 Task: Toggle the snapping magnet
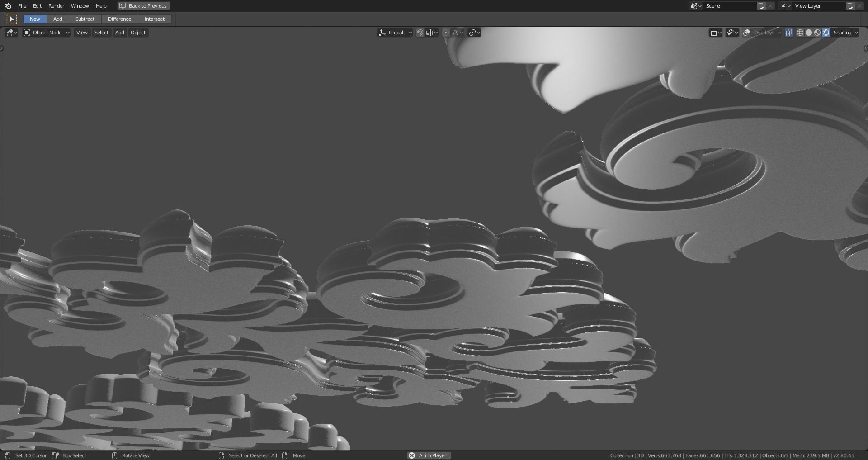420,33
